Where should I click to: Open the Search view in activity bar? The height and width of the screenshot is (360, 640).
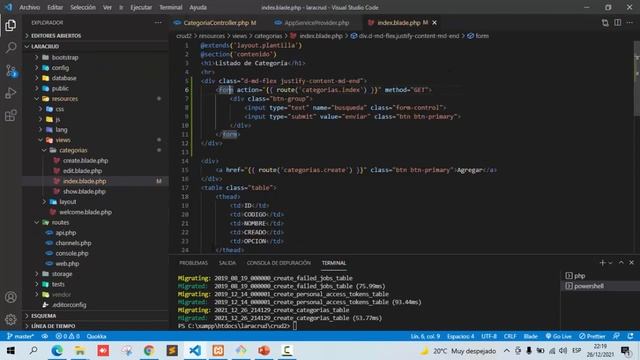point(11,48)
